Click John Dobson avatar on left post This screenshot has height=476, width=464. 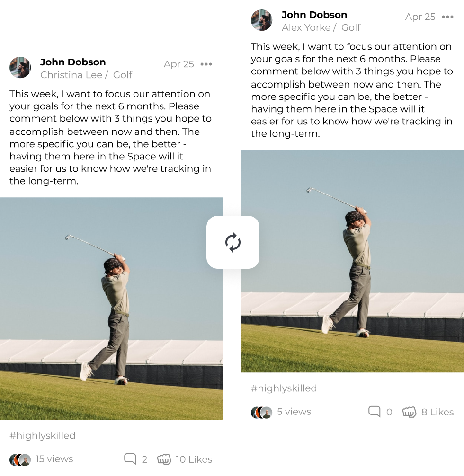(x=20, y=67)
